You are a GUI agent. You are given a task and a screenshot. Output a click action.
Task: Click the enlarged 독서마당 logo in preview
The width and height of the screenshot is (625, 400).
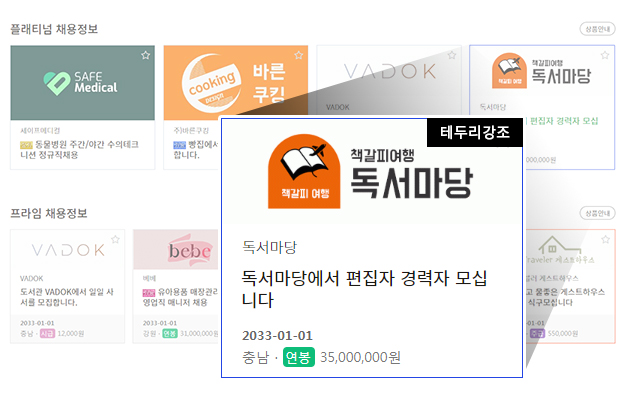click(x=371, y=171)
